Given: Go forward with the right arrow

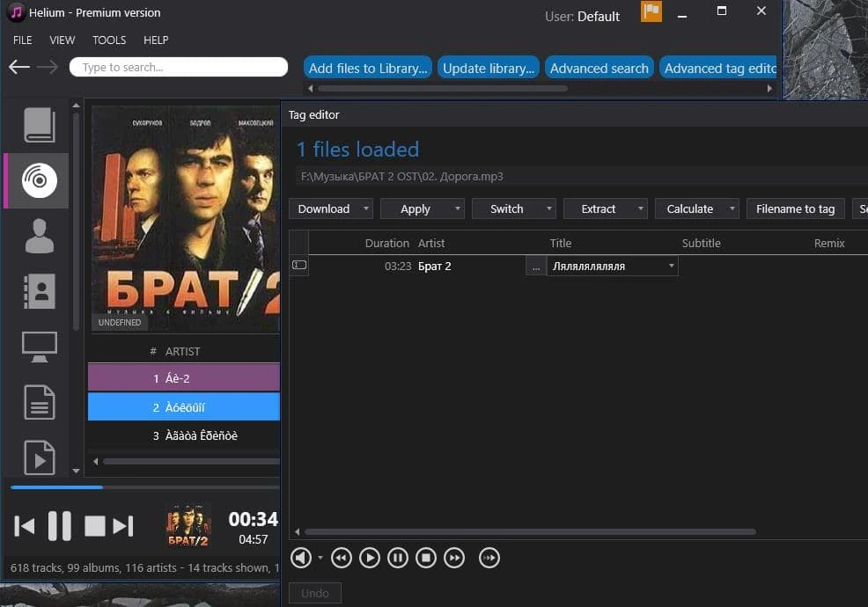Looking at the screenshot, I should point(48,67).
